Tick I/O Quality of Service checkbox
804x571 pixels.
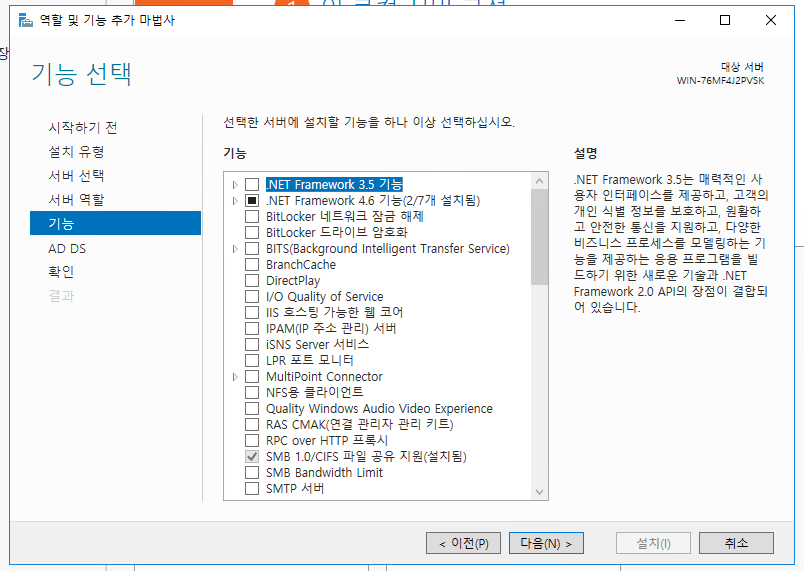click(x=252, y=297)
